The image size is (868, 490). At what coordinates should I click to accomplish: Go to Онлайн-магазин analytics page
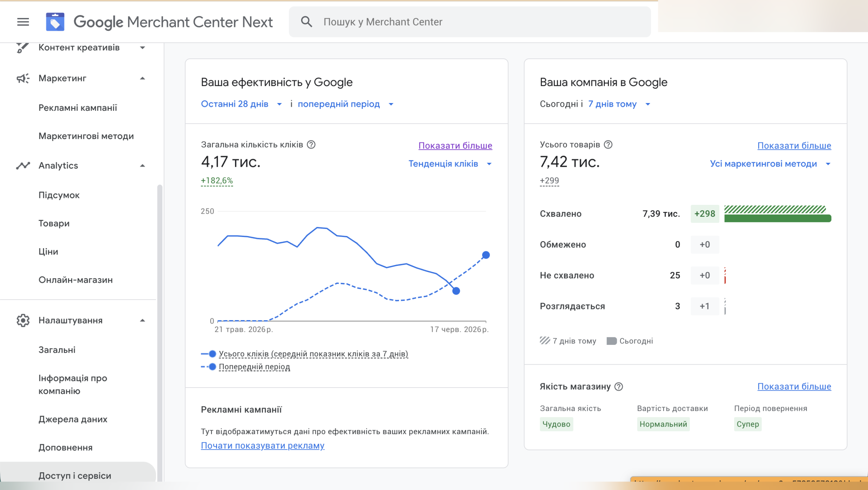click(76, 280)
